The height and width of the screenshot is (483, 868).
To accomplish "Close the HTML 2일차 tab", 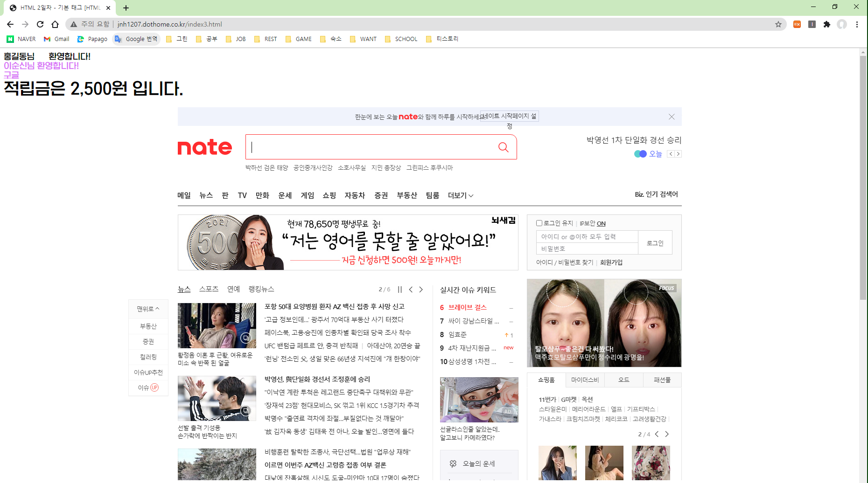I will [108, 7].
